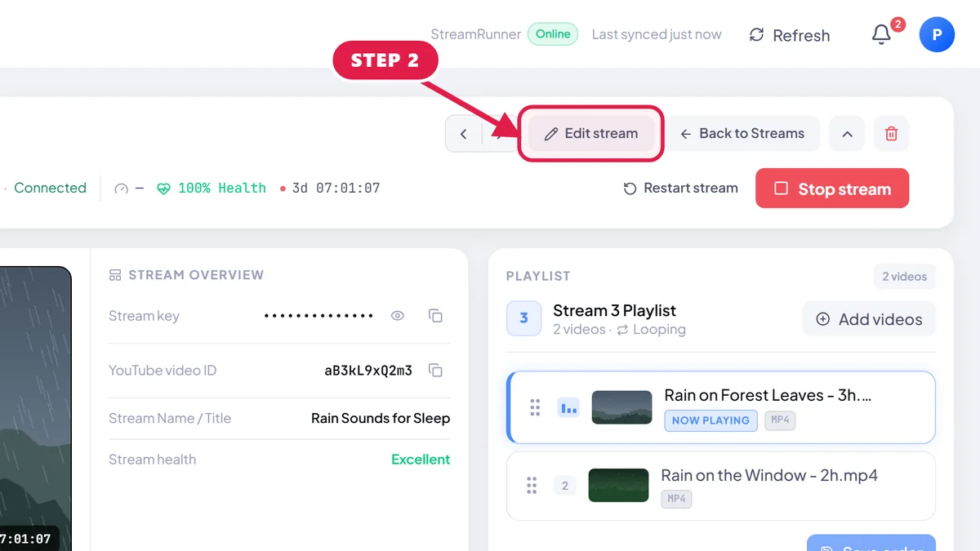The height and width of the screenshot is (551, 980).
Task: Click the bitrate gauge icon
Action: tap(122, 189)
